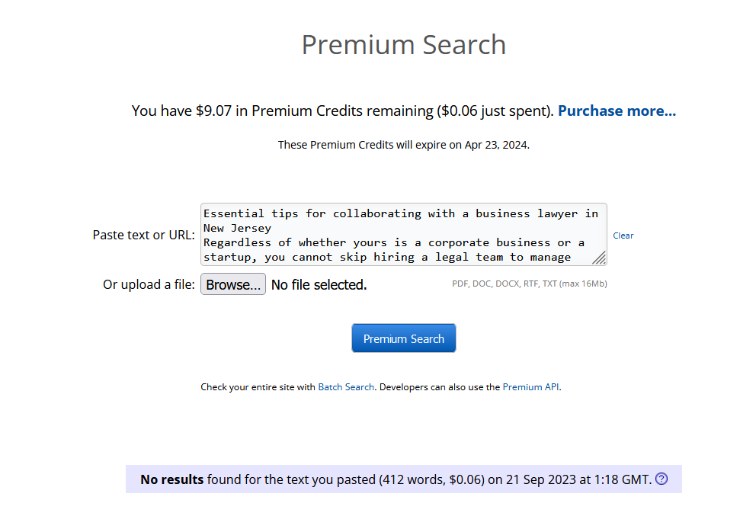Click the "Paste text or URL:" label
This screenshot has height=532, width=756.
(x=143, y=235)
